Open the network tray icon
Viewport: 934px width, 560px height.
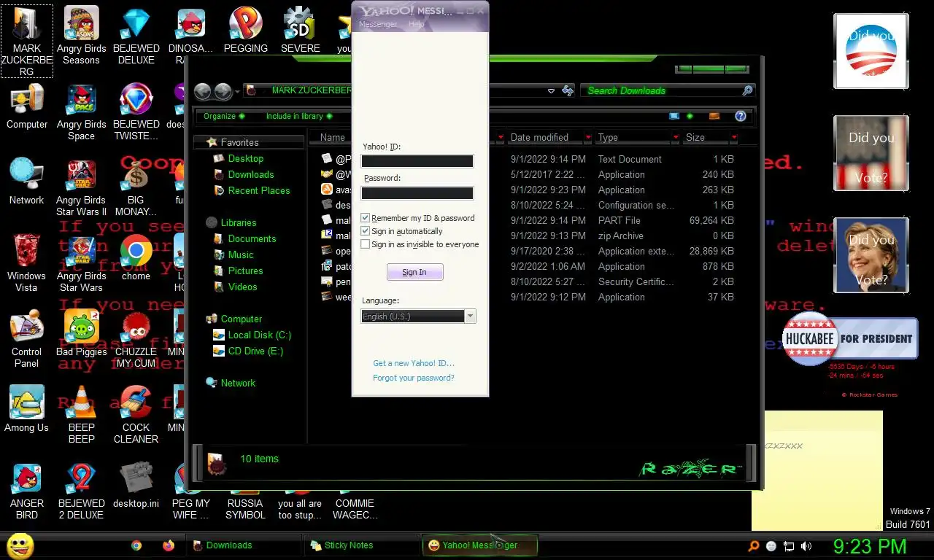click(789, 545)
